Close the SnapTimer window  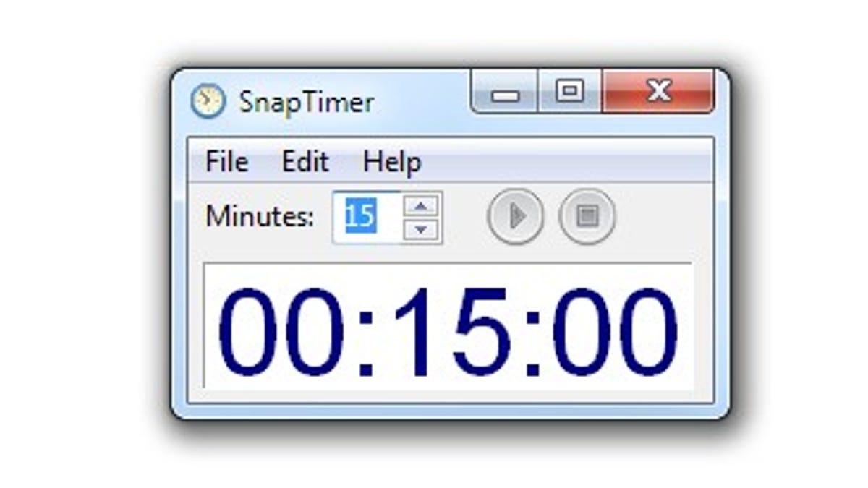[x=658, y=91]
